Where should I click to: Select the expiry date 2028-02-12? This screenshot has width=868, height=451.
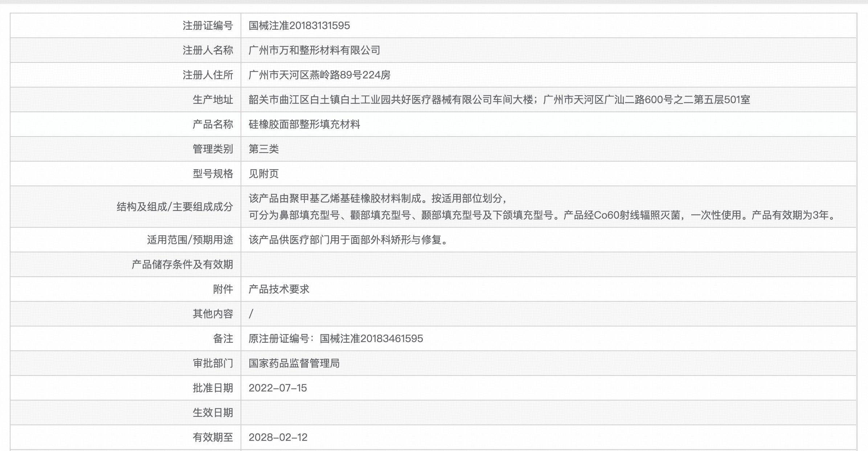278,437
